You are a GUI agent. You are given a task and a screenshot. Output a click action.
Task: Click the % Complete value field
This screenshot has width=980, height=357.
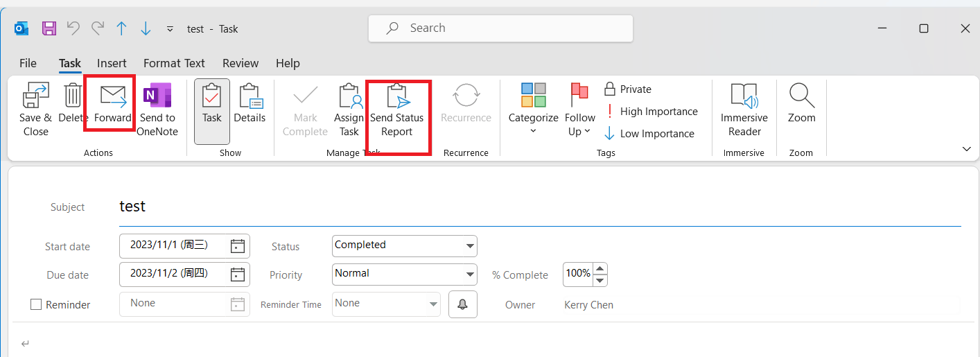point(578,274)
